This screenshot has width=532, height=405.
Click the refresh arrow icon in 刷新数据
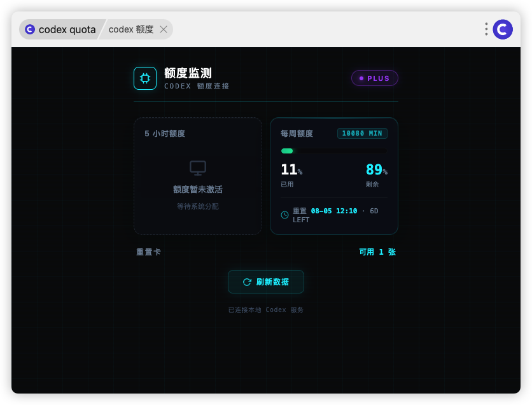point(247,282)
